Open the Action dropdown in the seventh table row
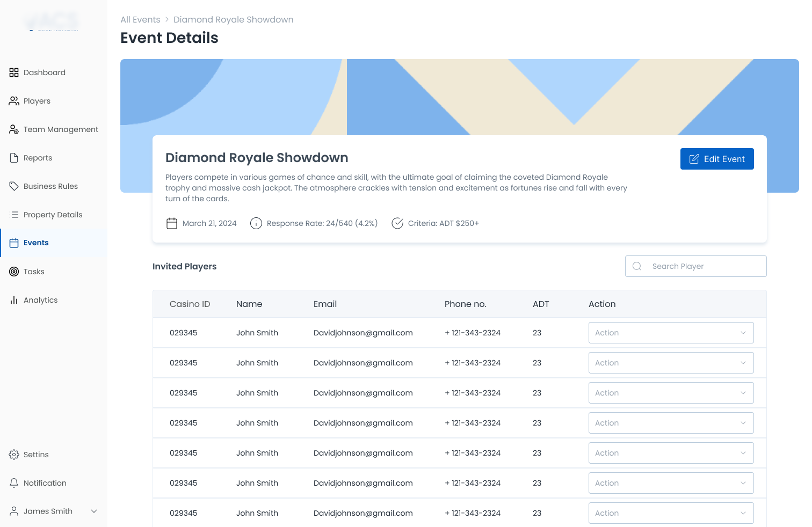The width and height of the screenshot is (812, 527). pyautogui.click(x=671, y=513)
